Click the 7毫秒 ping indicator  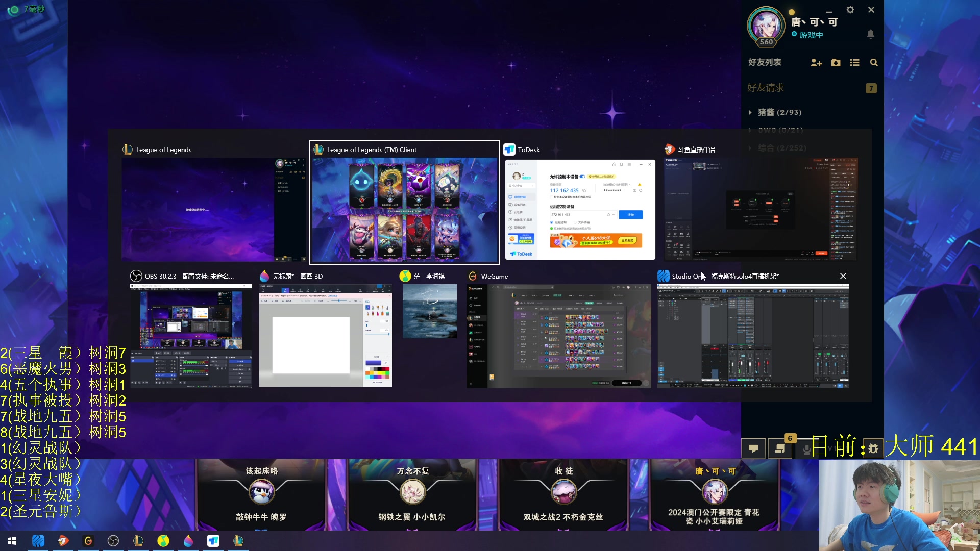(28, 9)
